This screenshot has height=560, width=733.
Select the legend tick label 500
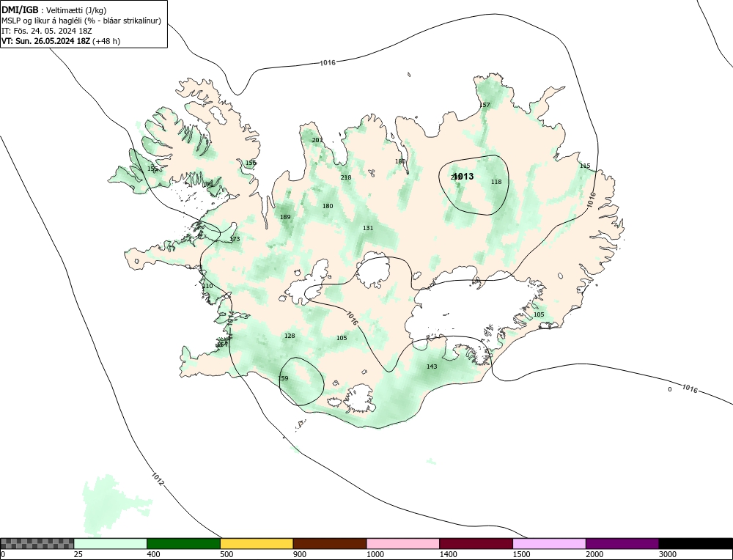pyautogui.click(x=226, y=554)
